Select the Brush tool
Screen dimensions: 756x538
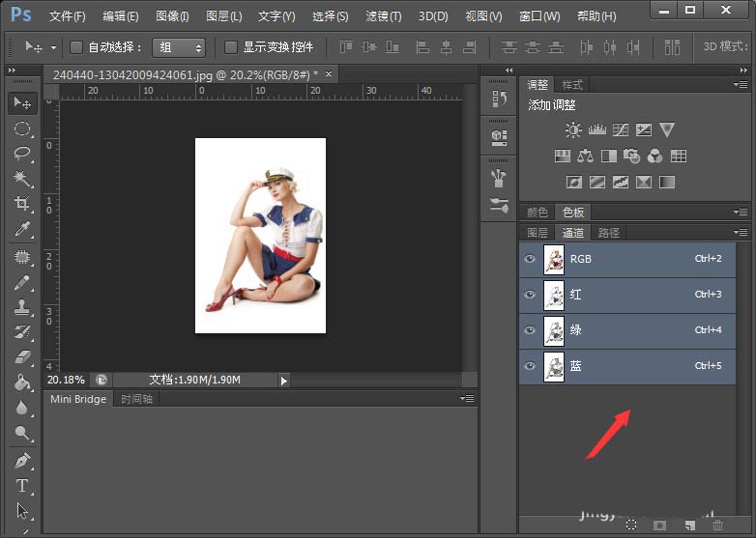click(x=22, y=282)
